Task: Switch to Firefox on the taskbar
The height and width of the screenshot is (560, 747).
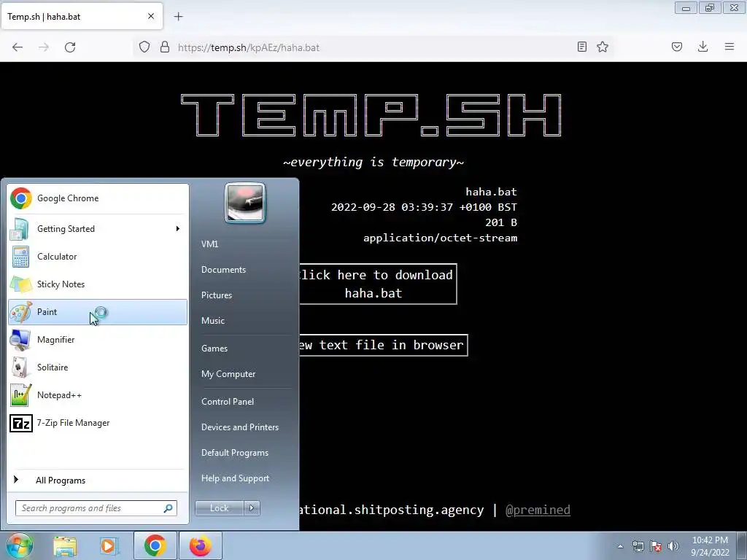Action: click(x=200, y=545)
